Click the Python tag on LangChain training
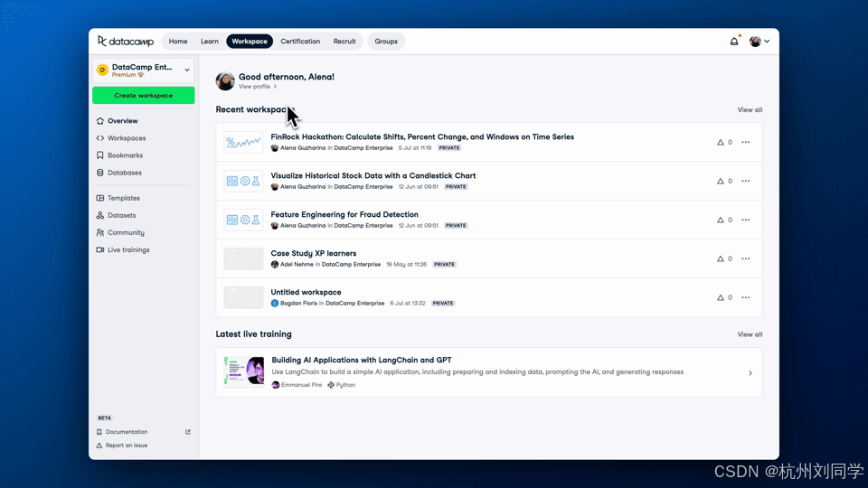The width and height of the screenshot is (868, 488). click(x=342, y=385)
